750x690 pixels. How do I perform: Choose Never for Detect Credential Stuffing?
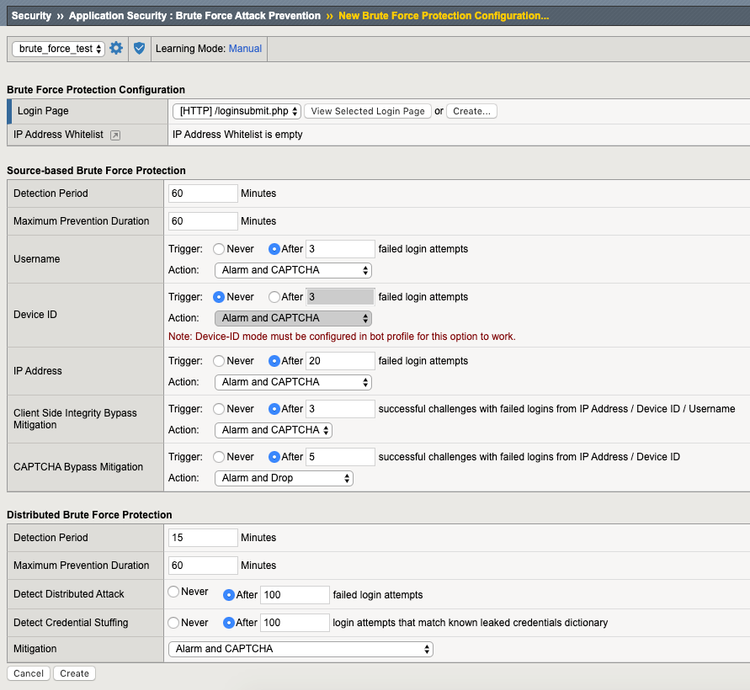pyautogui.click(x=173, y=622)
